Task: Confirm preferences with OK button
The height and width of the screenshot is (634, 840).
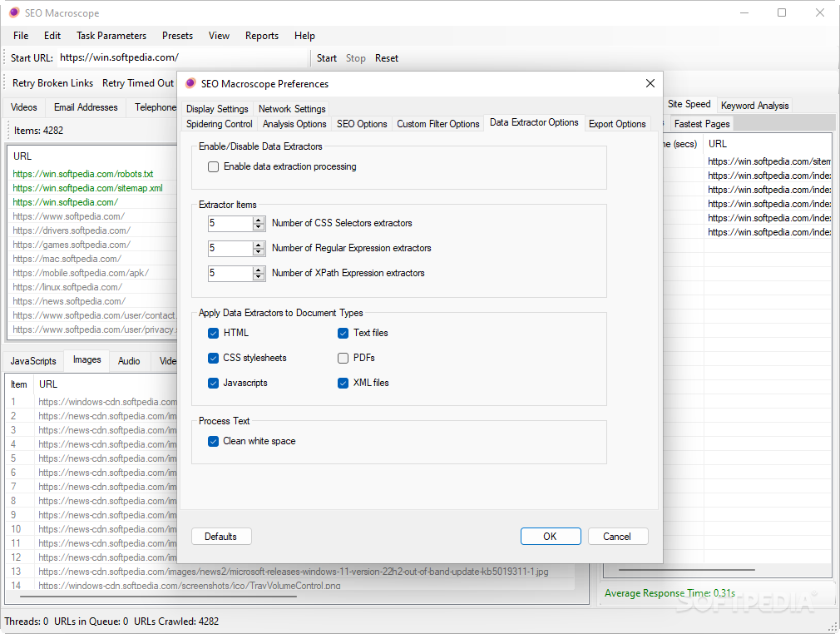Action: pos(551,537)
